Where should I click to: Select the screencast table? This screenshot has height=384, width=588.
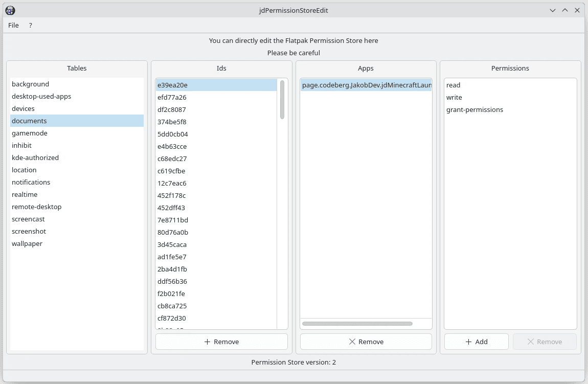pos(77,219)
